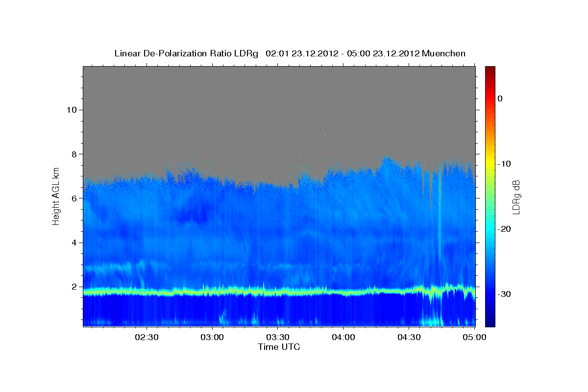Click the height tick label '2'

(73, 287)
